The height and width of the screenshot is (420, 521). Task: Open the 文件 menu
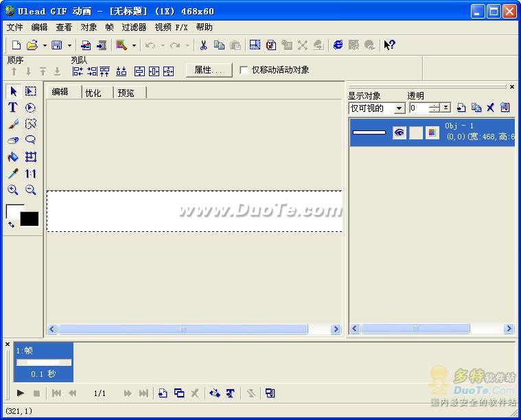tap(14, 27)
